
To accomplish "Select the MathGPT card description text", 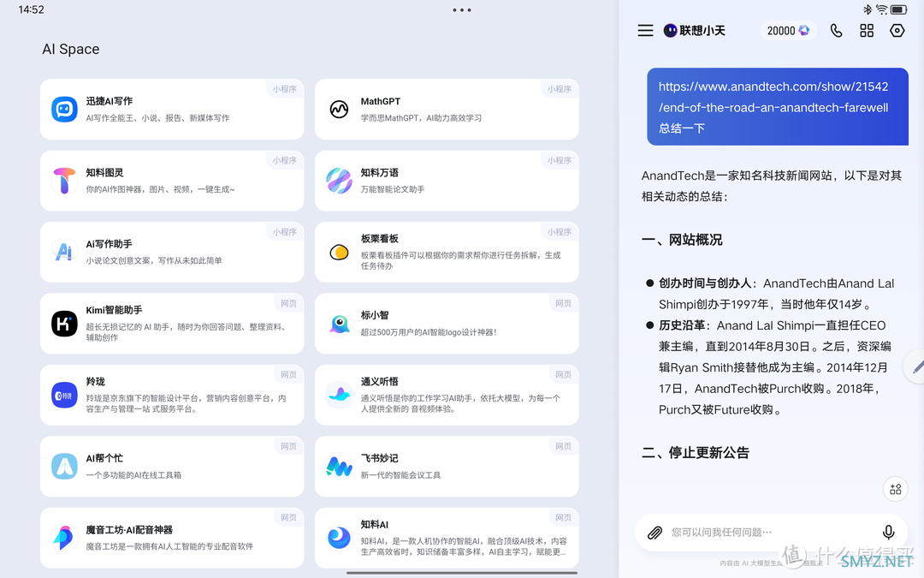I will click(421, 118).
